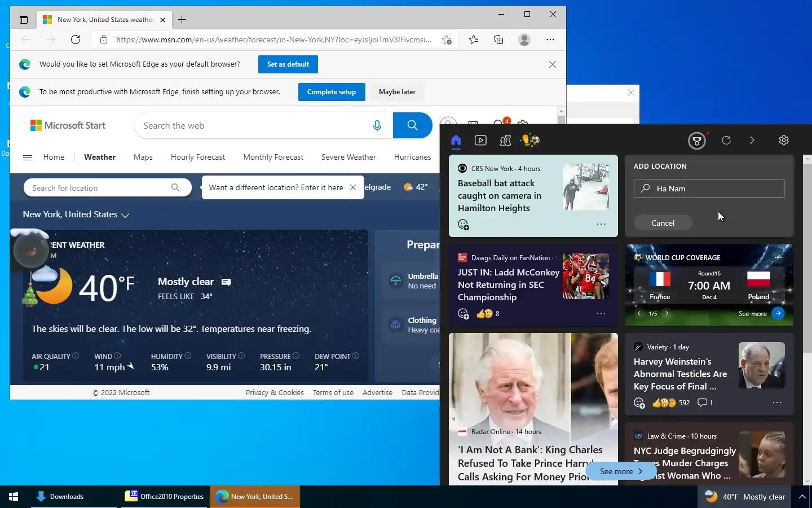Screen dimensions: 812x508
Task: Open the hamburger menu beside Home
Action: pos(28,157)
